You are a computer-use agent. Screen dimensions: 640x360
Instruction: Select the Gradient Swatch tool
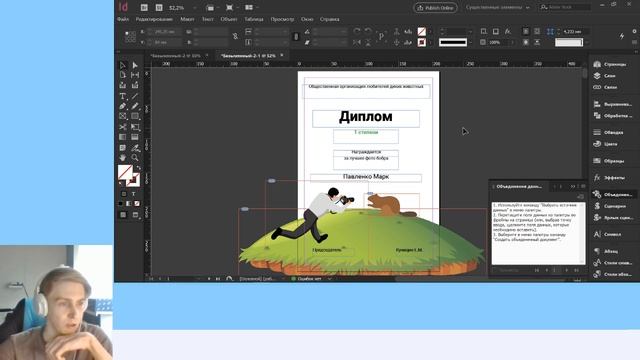[x=122, y=137]
